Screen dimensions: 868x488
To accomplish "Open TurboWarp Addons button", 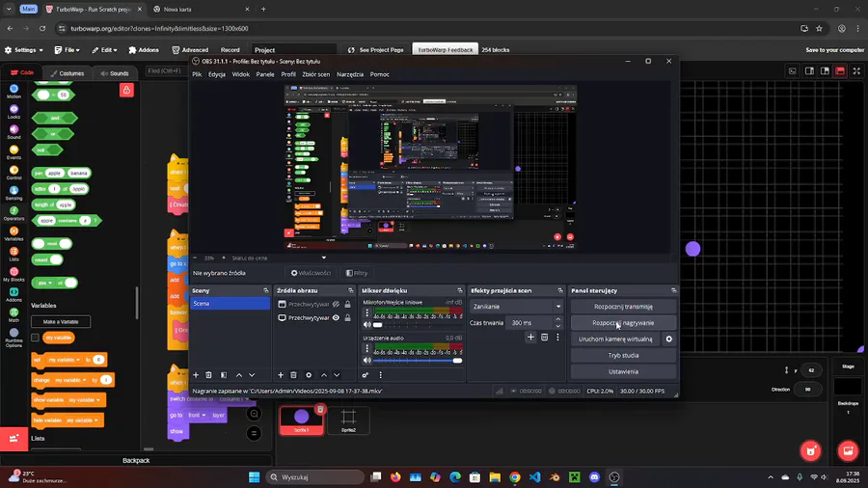I will tap(144, 50).
